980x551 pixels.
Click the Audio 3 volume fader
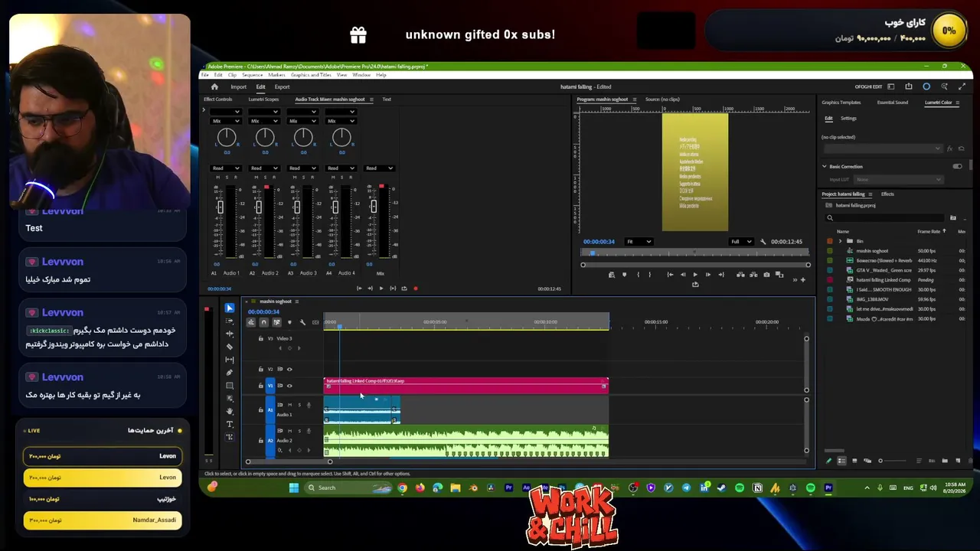(297, 207)
